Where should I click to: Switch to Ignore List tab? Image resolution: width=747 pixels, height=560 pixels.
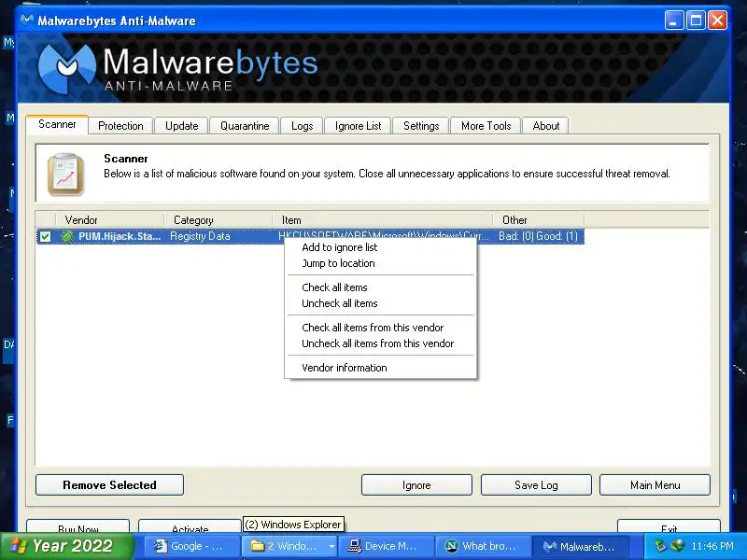click(x=358, y=126)
